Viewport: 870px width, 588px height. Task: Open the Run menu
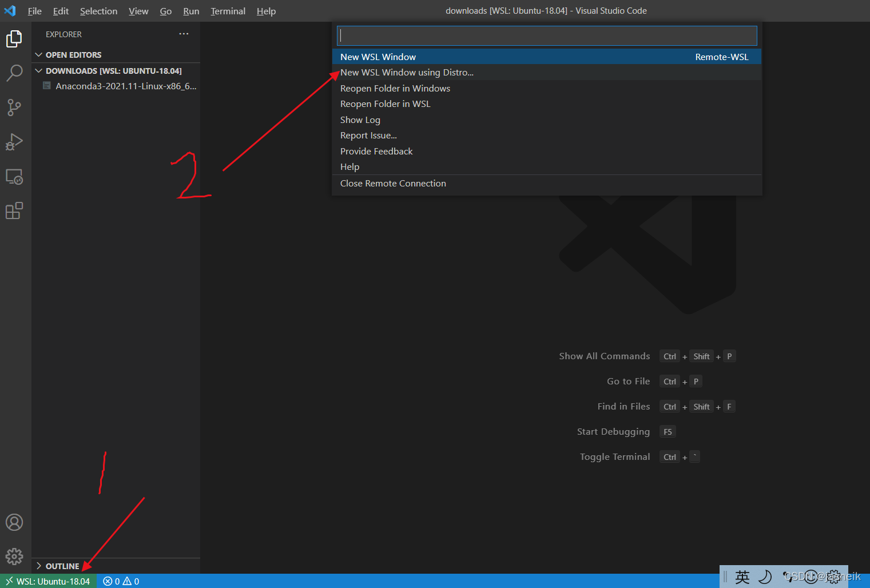pos(191,11)
